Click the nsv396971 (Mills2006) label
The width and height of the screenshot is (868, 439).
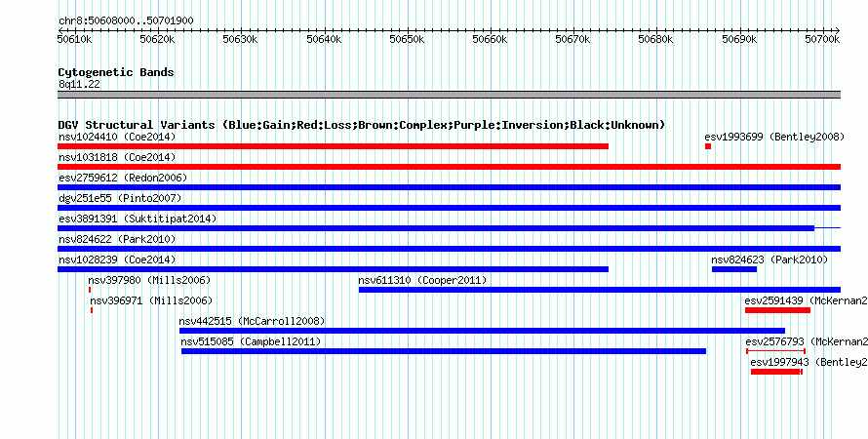pyautogui.click(x=151, y=300)
